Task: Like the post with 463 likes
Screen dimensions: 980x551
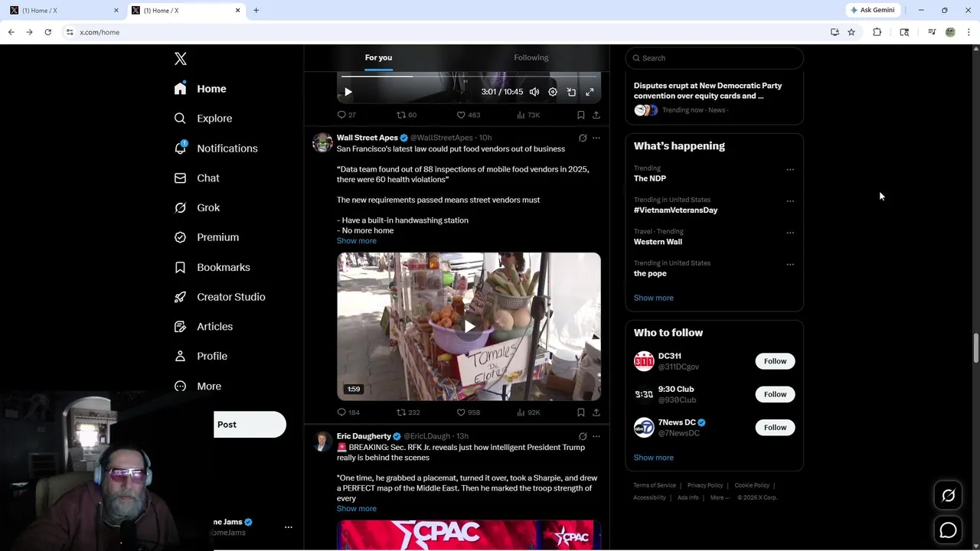Action: [468, 115]
